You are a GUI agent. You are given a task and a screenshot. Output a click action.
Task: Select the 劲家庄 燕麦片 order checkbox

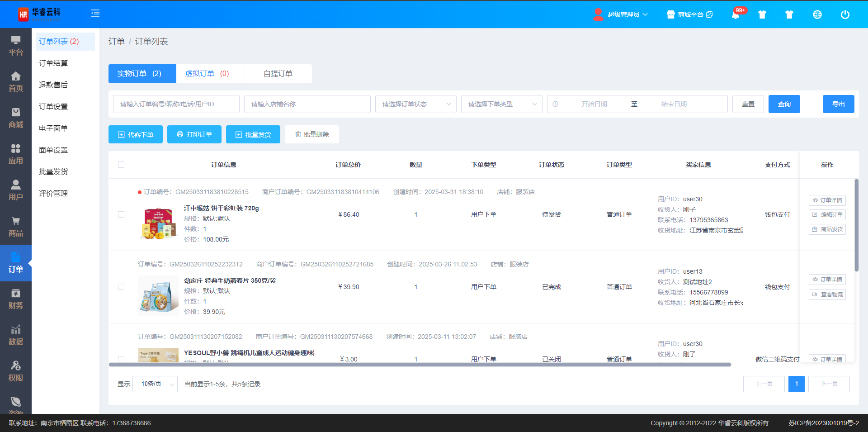[121, 287]
